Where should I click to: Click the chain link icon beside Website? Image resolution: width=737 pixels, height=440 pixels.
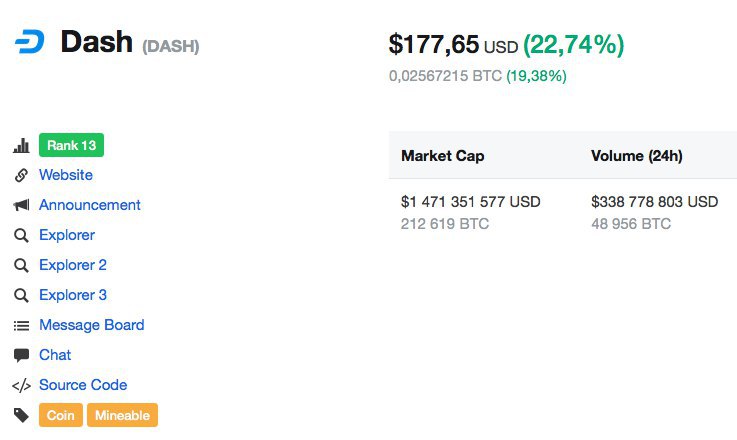21,175
